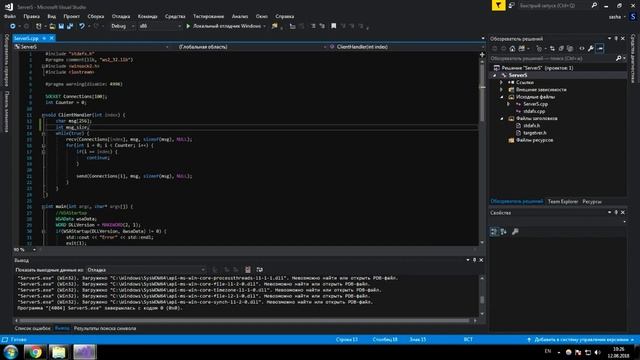Switch to the Результаты поиска символа tab
This screenshot has height=360, width=640.
tap(105, 328)
